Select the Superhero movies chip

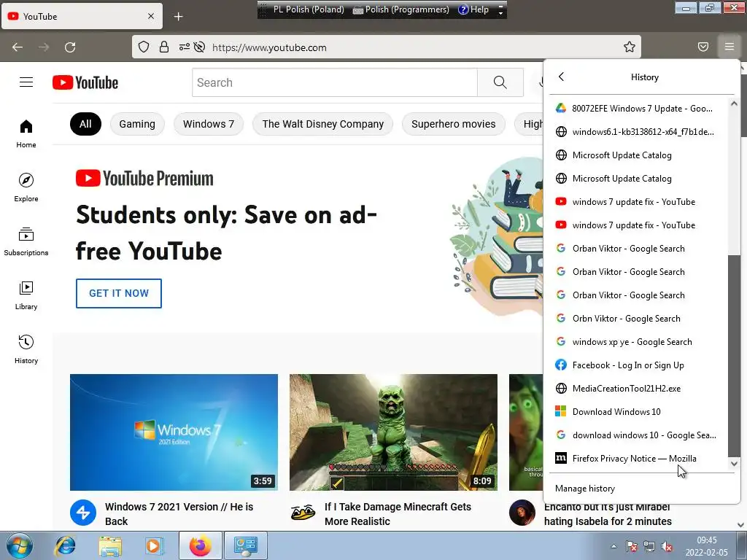[454, 124]
